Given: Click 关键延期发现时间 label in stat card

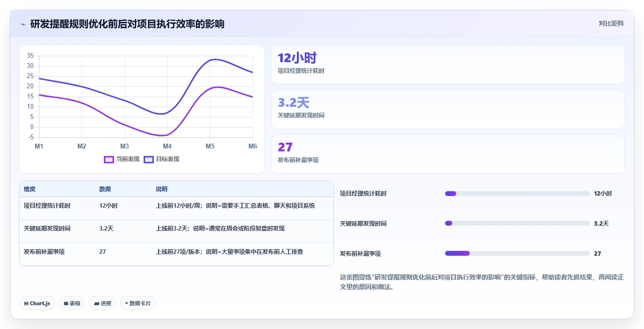Looking at the screenshot, I should [x=301, y=115].
